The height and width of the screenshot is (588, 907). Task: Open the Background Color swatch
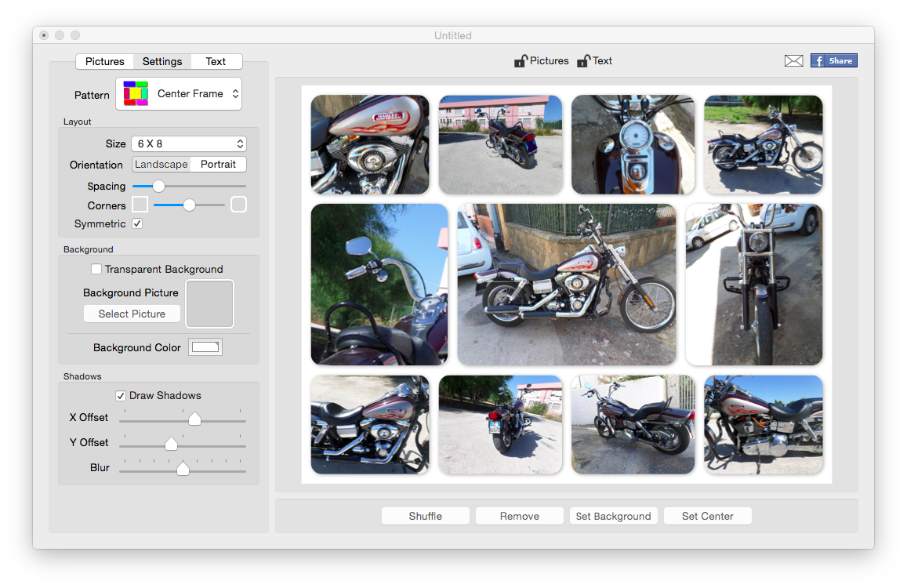[205, 347]
